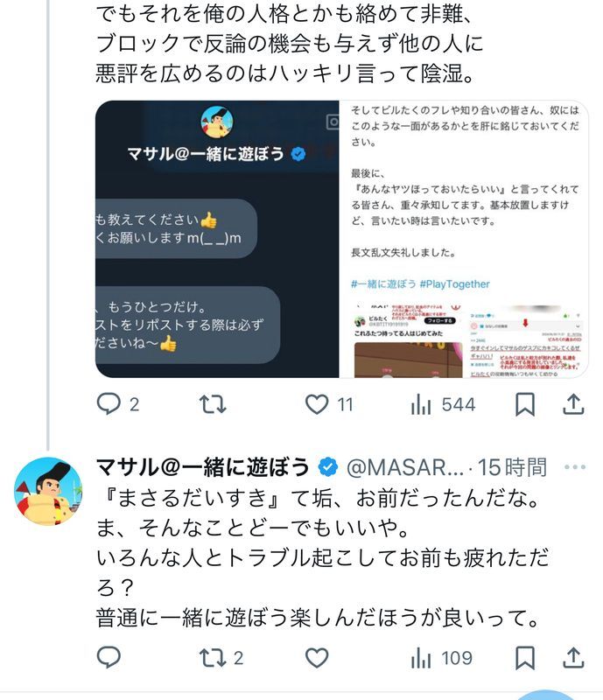603x700 pixels.
Task: Open マサル's round profile avatar
Action: pos(48,491)
